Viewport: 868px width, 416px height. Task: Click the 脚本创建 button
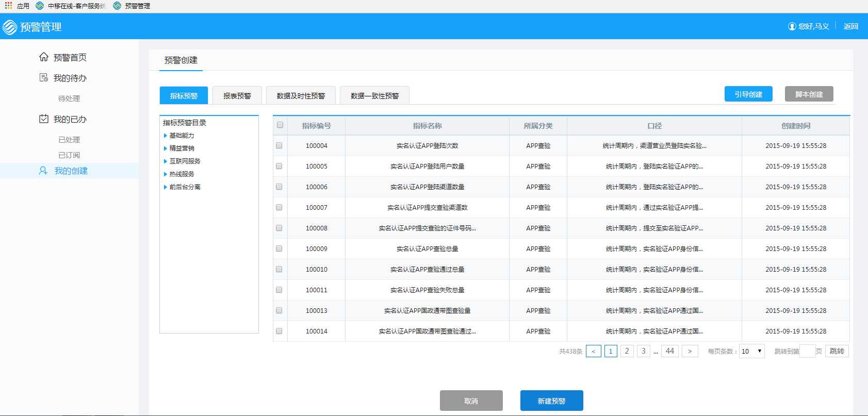coord(809,94)
